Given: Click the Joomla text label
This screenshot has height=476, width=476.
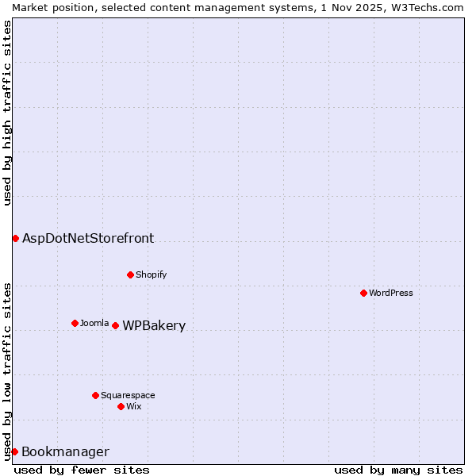Looking at the screenshot, I should point(94,323).
